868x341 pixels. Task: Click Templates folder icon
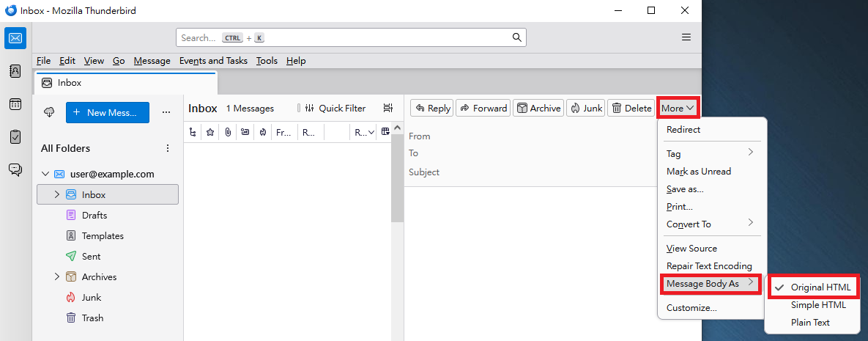71,235
